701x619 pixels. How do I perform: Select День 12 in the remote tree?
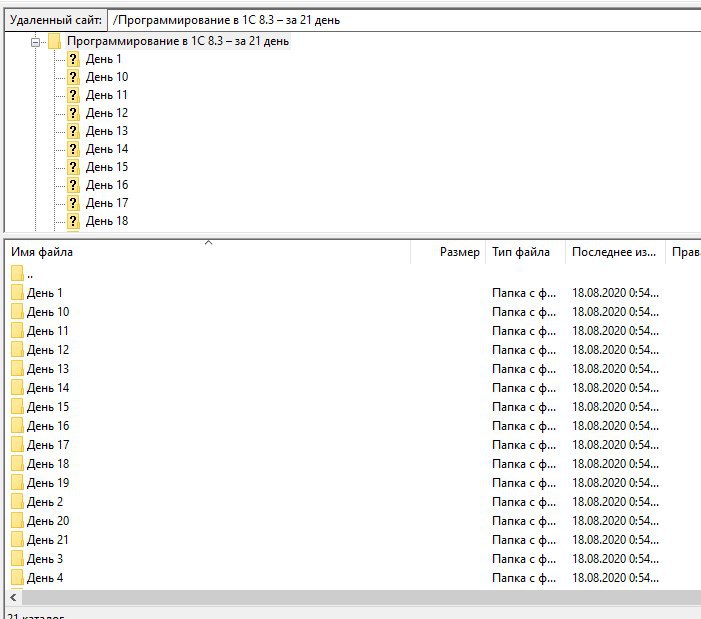pos(107,113)
